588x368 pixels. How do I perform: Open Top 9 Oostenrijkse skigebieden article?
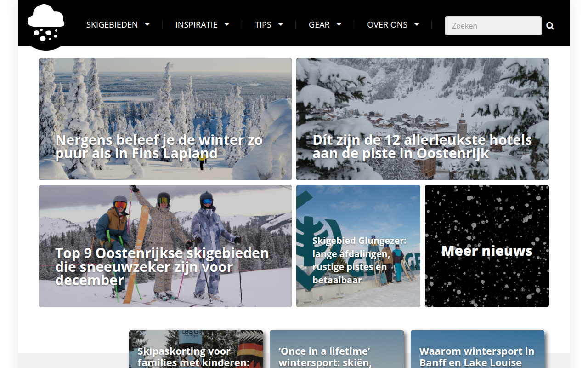pos(165,246)
